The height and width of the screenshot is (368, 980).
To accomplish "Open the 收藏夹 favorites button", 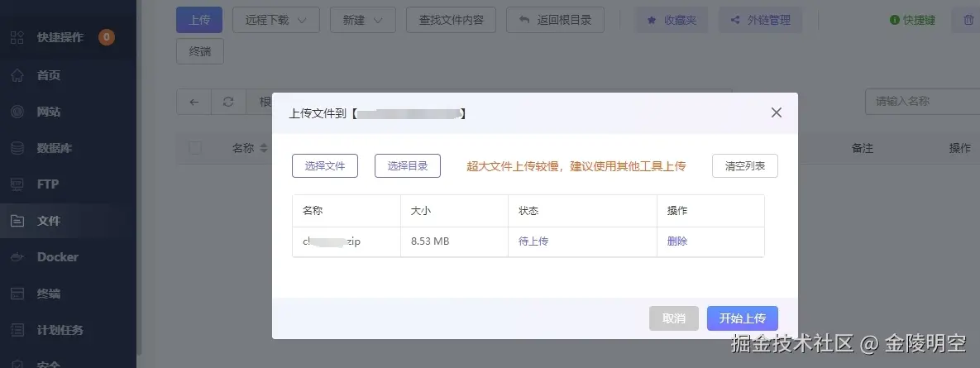I will tap(672, 20).
